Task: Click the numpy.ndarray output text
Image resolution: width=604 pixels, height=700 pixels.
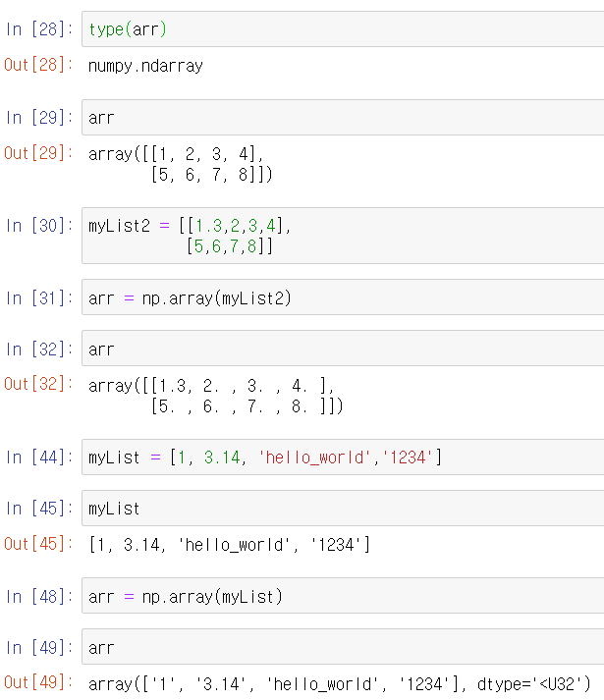Action: (145, 66)
